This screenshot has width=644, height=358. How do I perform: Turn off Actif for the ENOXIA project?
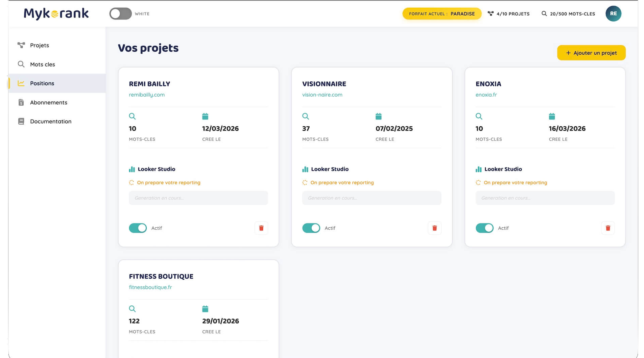(484, 228)
